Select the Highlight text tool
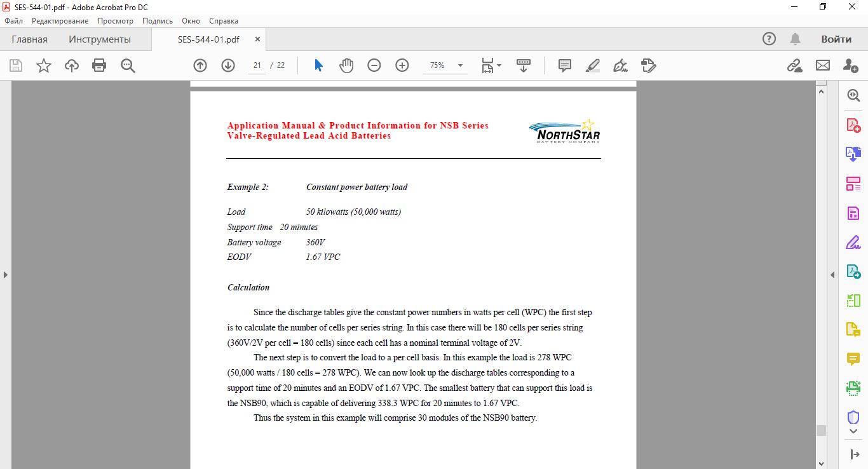 (x=593, y=65)
